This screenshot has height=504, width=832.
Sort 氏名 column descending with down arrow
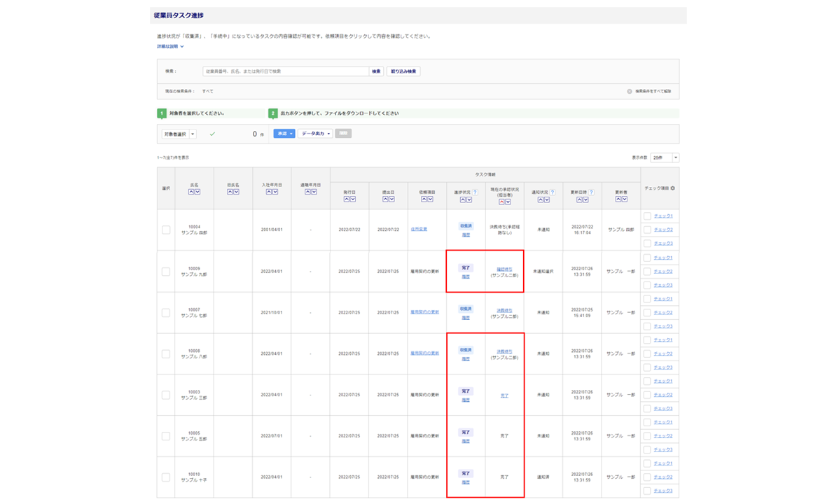(197, 192)
